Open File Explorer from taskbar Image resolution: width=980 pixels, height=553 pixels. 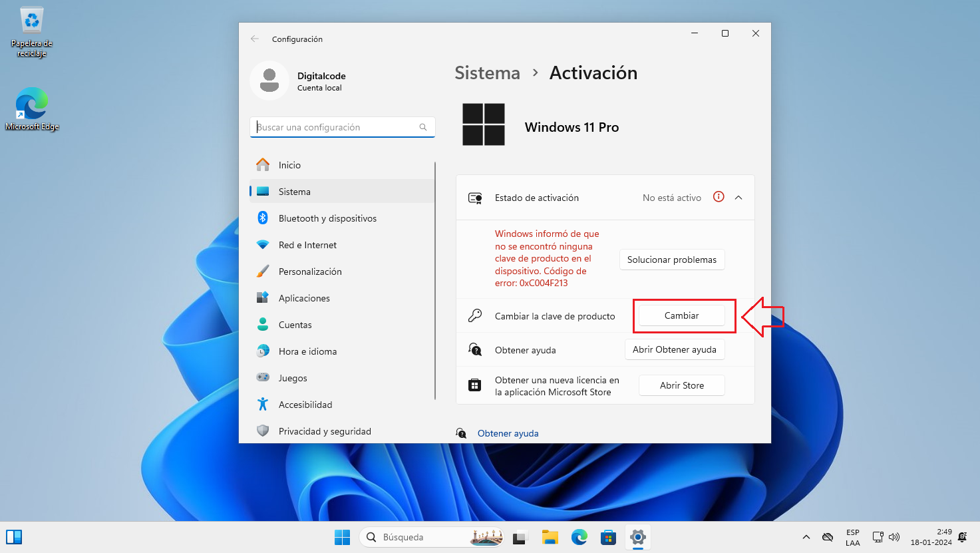pyautogui.click(x=550, y=537)
